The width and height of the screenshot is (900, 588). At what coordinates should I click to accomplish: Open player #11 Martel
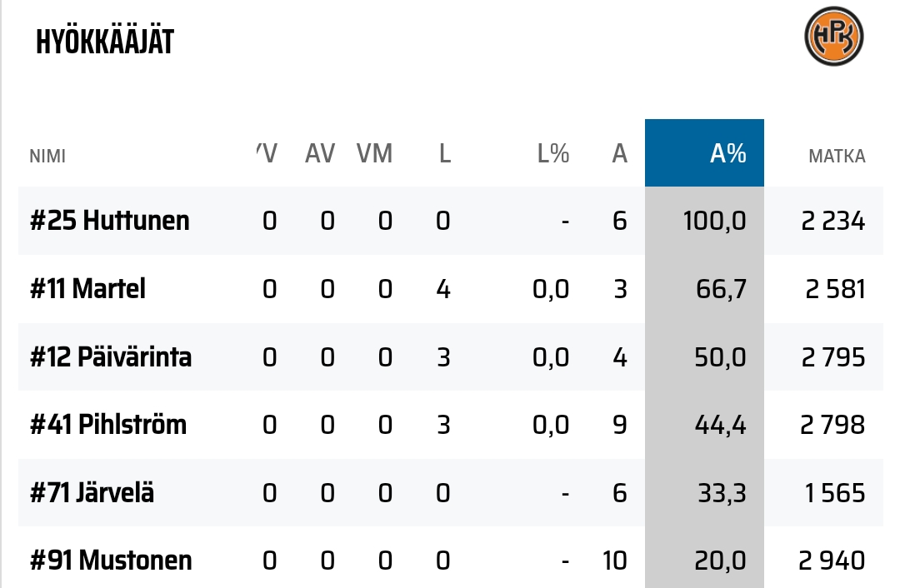click(x=88, y=289)
